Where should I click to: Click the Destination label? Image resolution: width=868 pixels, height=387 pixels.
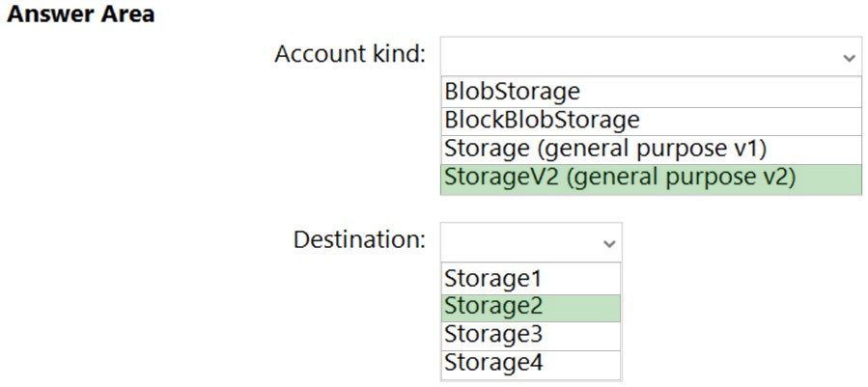tap(359, 240)
